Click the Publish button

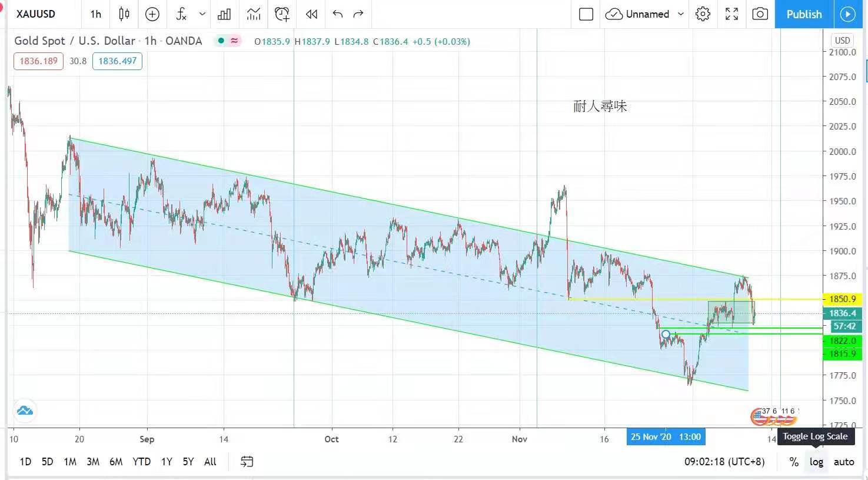click(803, 14)
